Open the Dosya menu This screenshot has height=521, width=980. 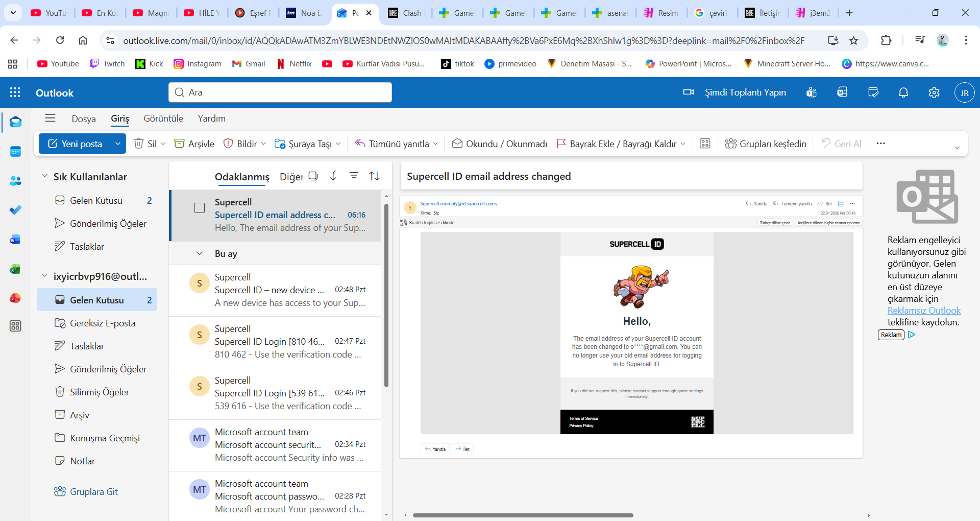(84, 119)
